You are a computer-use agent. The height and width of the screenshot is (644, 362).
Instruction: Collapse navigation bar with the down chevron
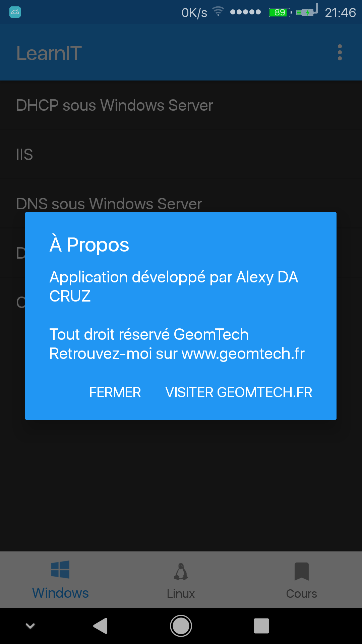point(30,626)
